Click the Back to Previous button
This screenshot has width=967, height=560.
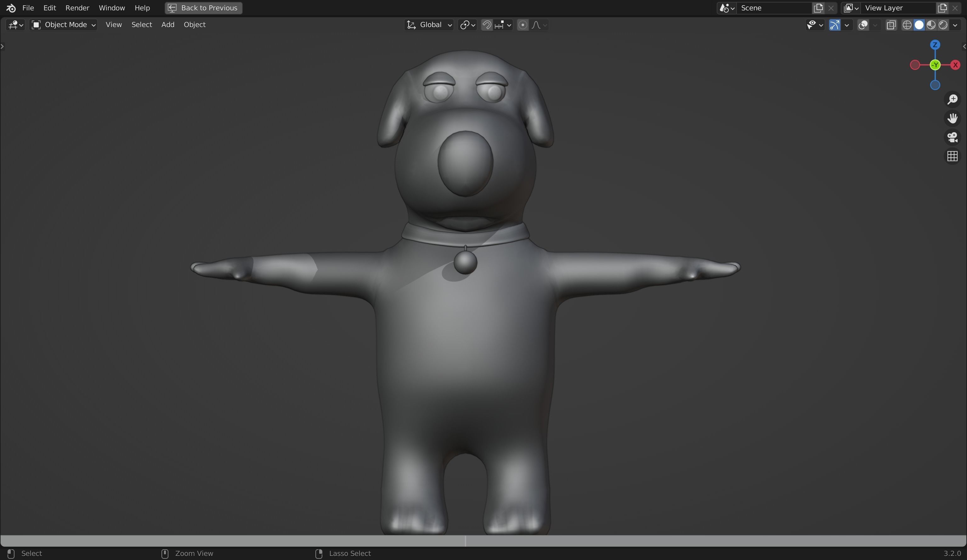pyautogui.click(x=203, y=8)
